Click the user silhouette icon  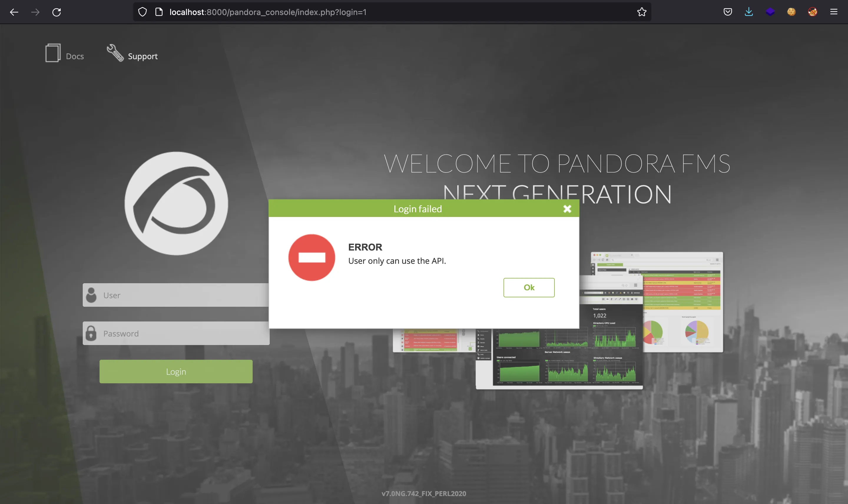(91, 295)
